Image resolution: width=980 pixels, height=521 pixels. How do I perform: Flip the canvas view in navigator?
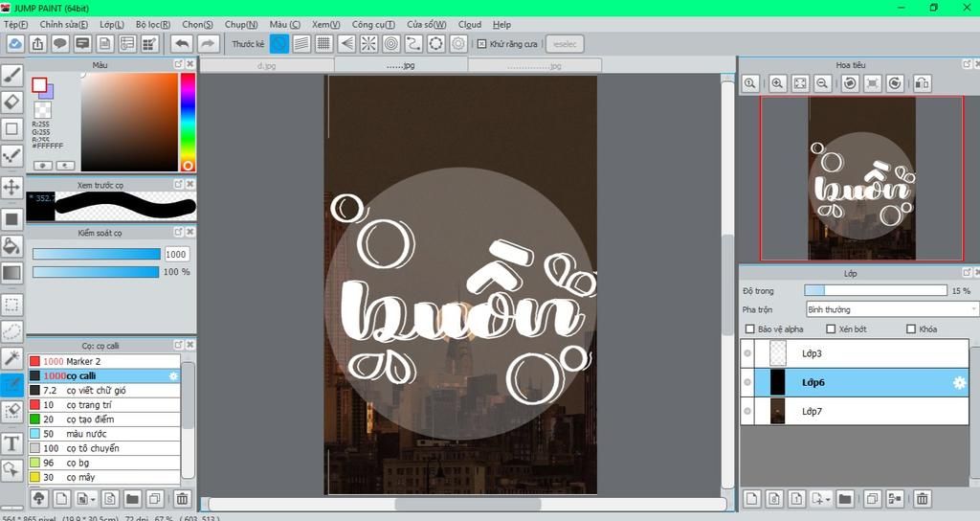click(922, 83)
